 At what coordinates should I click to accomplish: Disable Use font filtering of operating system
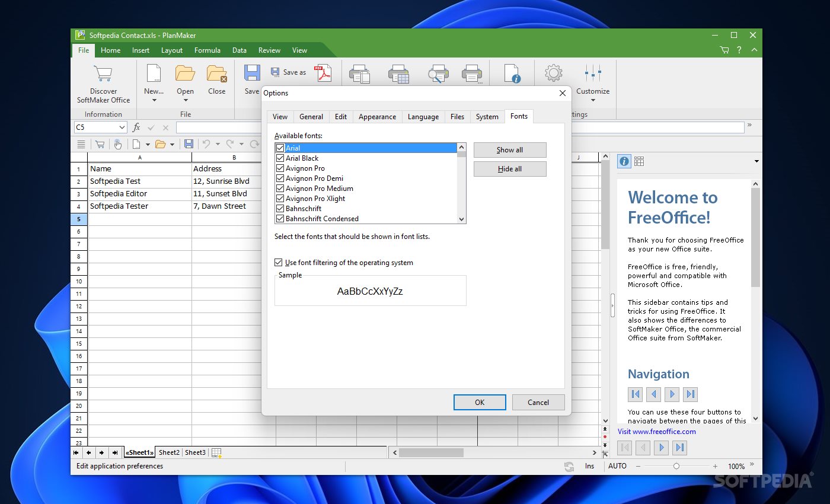click(279, 263)
